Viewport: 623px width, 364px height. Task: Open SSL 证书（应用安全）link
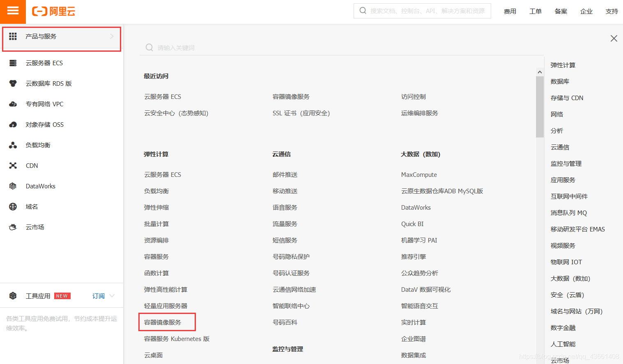pyautogui.click(x=301, y=113)
